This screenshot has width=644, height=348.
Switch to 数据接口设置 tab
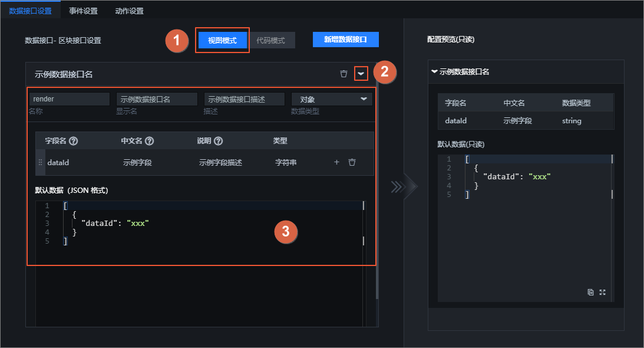coord(31,11)
